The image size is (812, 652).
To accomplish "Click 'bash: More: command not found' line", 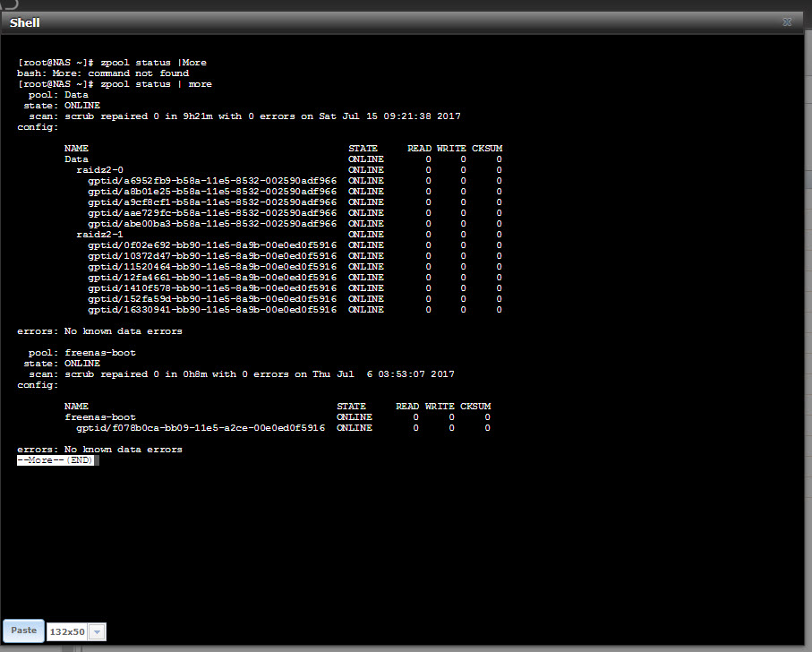I will point(103,73).
